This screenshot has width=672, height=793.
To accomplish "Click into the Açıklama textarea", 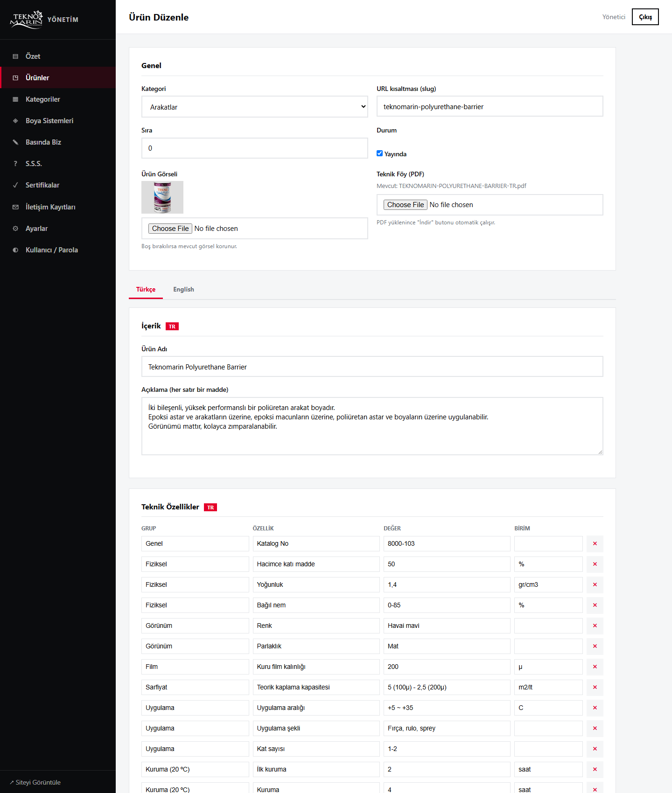I will pos(372,426).
